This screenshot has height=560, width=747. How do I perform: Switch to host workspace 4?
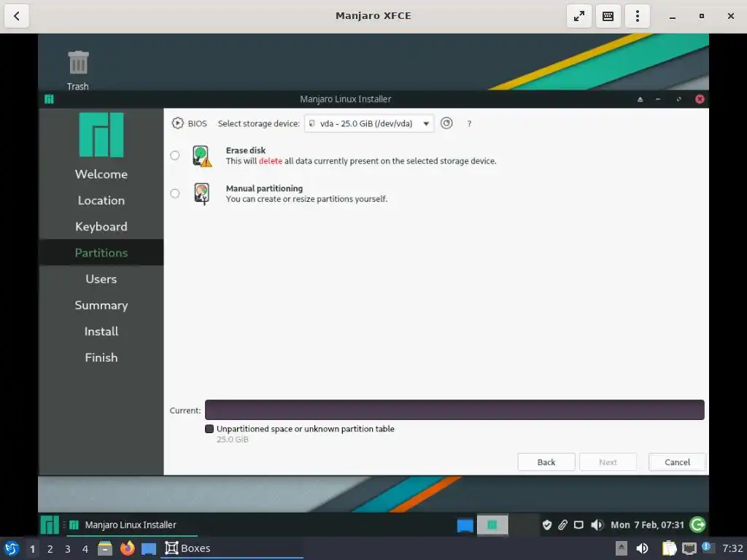click(x=85, y=549)
